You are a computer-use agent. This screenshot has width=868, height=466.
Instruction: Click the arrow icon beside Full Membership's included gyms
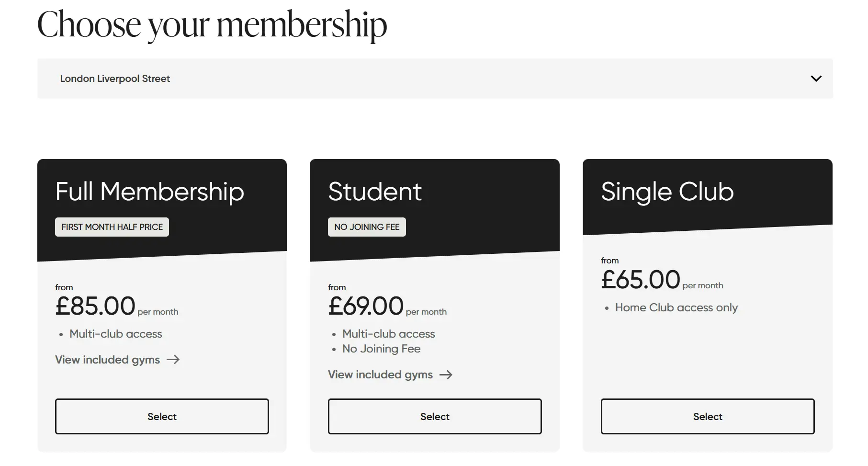[x=173, y=360]
